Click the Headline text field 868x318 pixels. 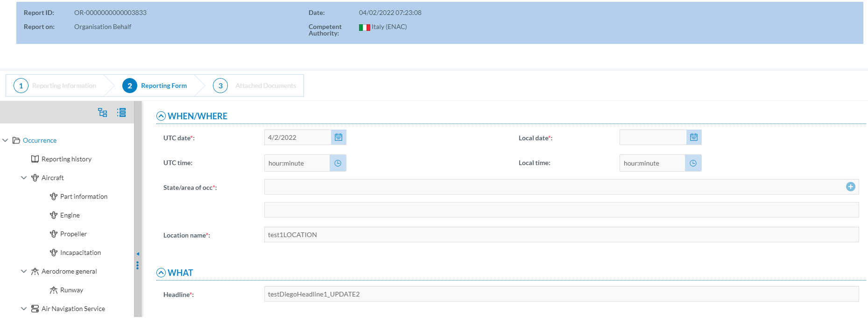(561, 294)
